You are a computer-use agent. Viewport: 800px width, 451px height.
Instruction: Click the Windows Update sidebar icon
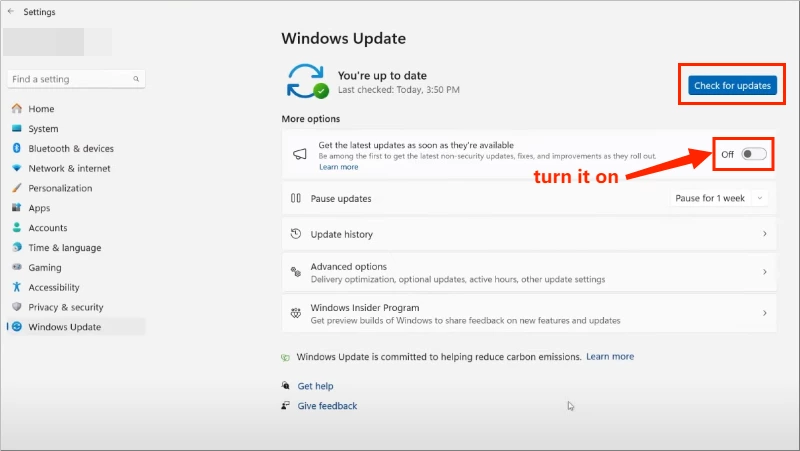click(17, 327)
